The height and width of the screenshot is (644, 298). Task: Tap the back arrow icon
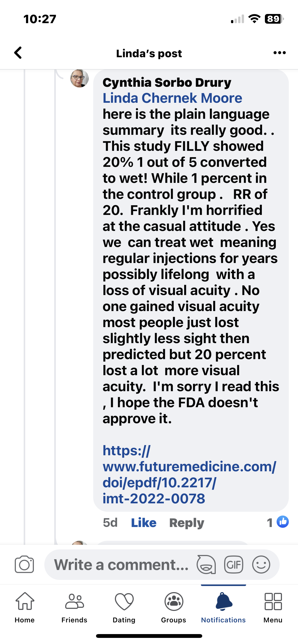pyautogui.click(x=18, y=53)
